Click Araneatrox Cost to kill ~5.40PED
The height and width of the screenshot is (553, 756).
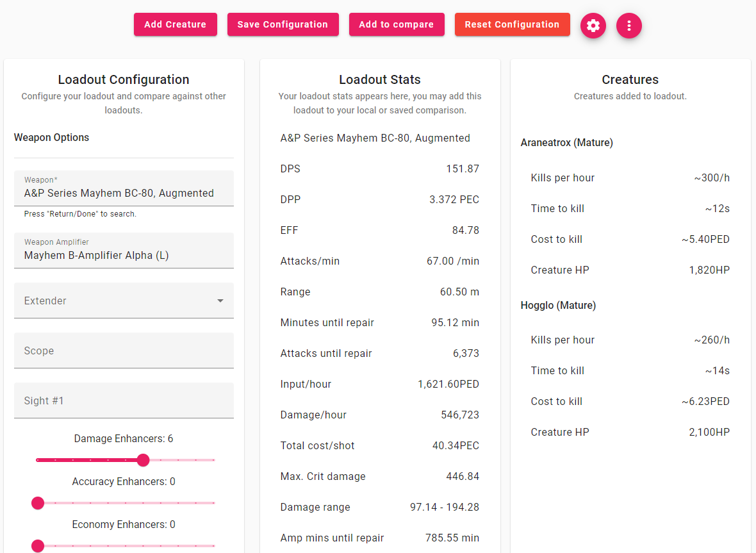click(x=705, y=240)
